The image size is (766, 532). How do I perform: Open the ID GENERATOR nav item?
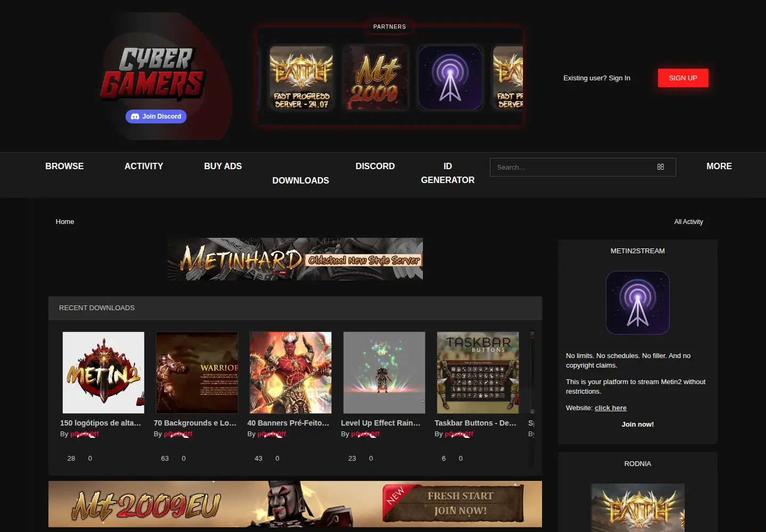[x=448, y=173]
